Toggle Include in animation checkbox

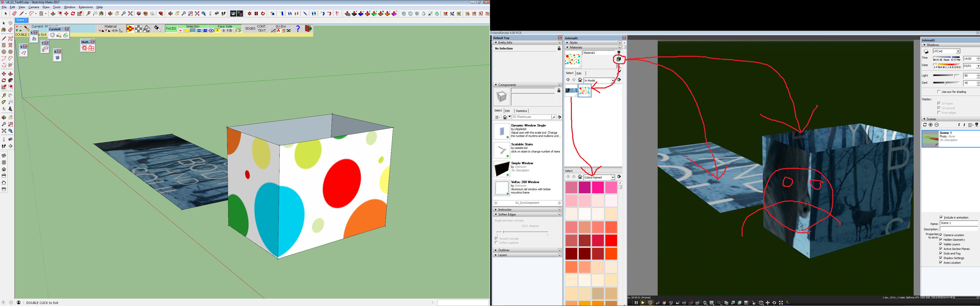coord(941,218)
